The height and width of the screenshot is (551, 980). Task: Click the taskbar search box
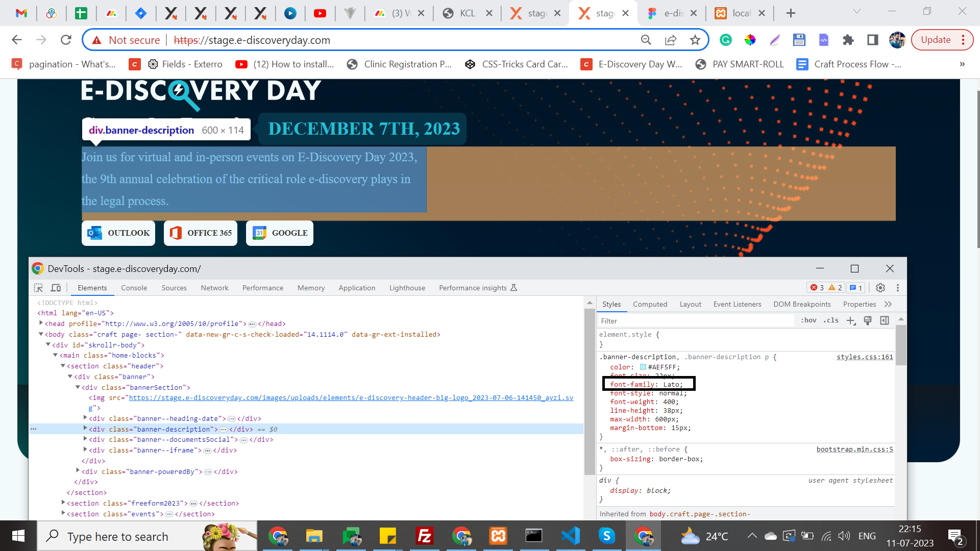click(147, 536)
